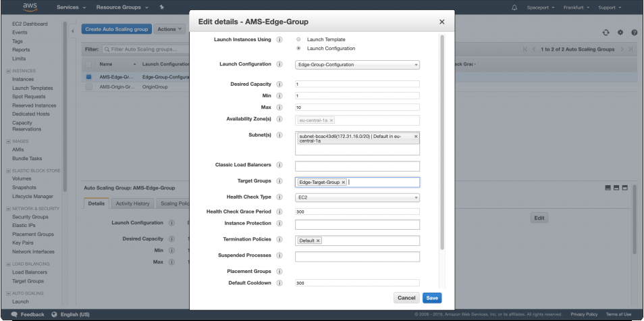The width and height of the screenshot is (644, 321).
Task: Open the Launch Configuration dropdown
Action: click(x=357, y=65)
